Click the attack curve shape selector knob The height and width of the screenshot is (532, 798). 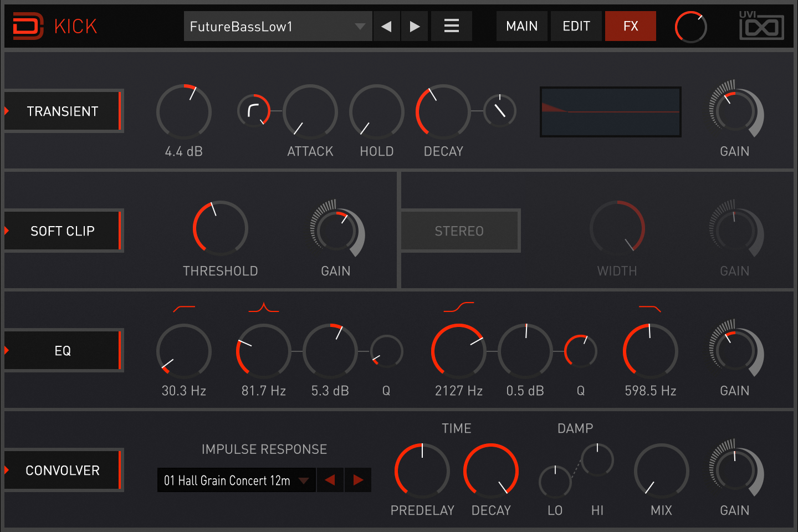(x=254, y=110)
